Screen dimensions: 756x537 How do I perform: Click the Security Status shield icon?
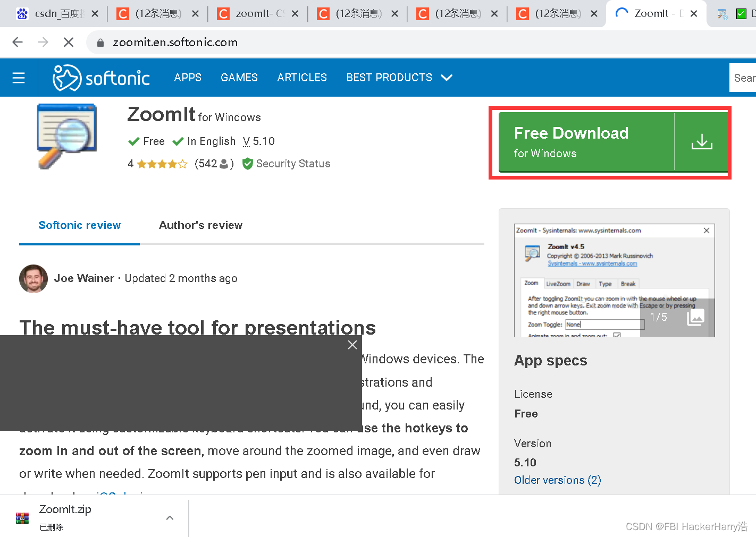(x=248, y=164)
